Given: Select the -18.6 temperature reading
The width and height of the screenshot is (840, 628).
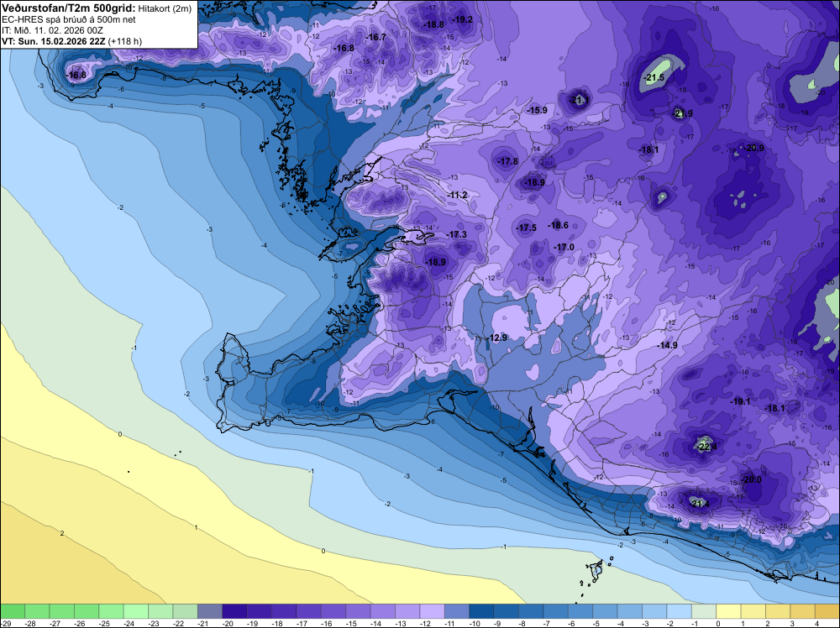Looking at the screenshot, I should pyautogui.click(x=558, y=225).
